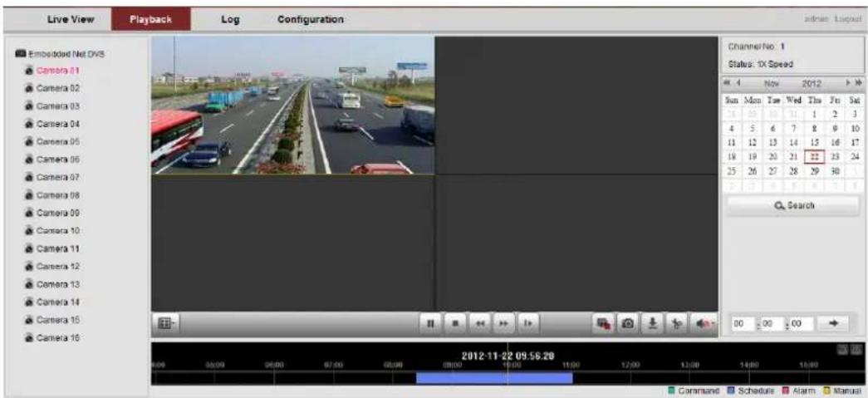Capture a snapshot with camera icon

629,323
